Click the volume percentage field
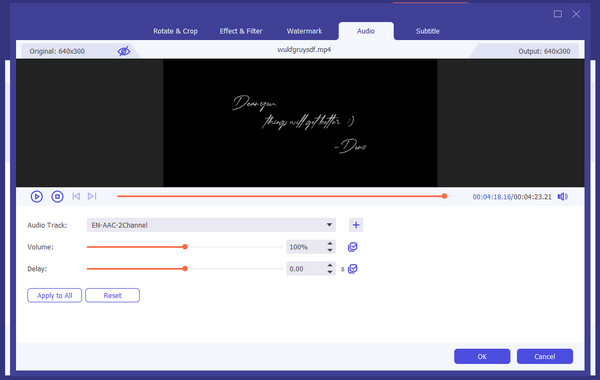 tap(306, 247)
